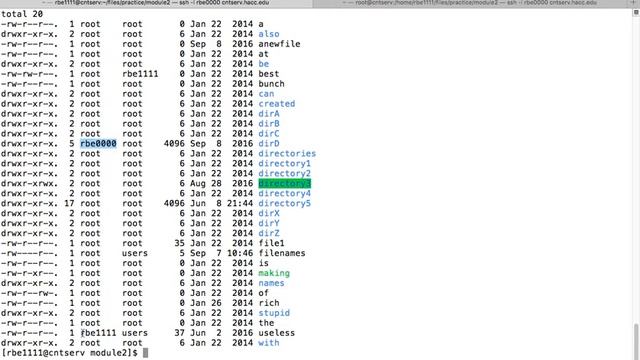Image resolution: width=640 pixels, height=360 pixels.
Task: Click the '37' size on useless row
Action: [x=179, y=333]
